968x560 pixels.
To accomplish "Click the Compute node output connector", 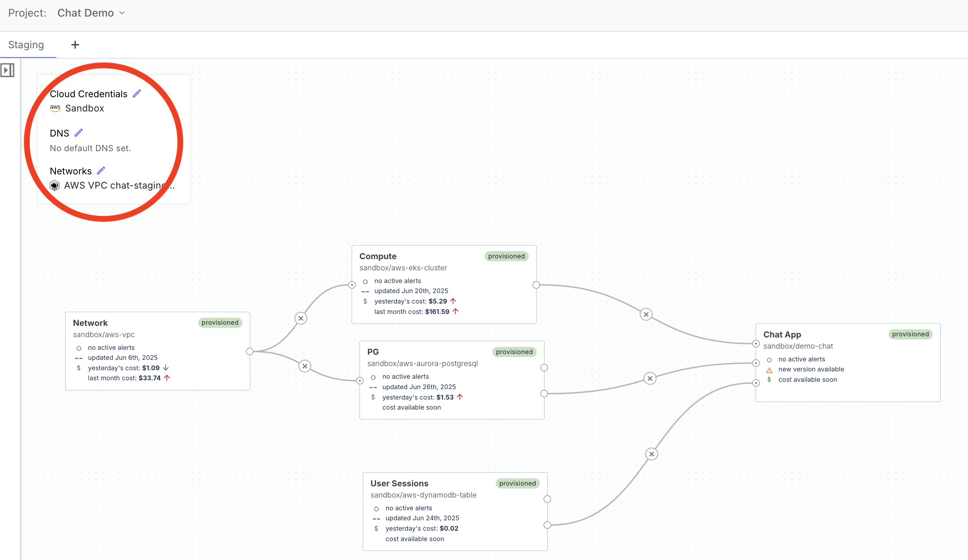I will click(536, 285).
